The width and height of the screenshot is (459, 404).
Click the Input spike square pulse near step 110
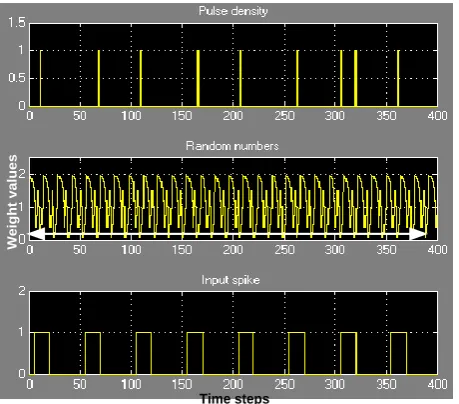(x=144, y=353)
